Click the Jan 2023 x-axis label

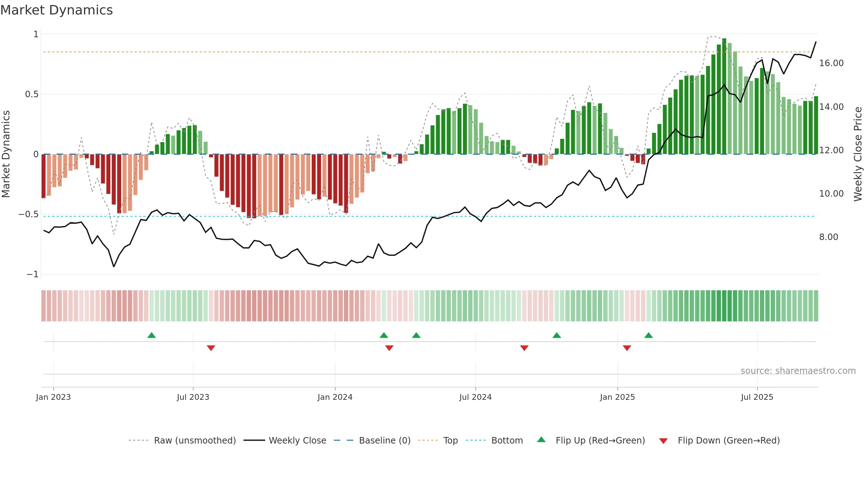54,397
